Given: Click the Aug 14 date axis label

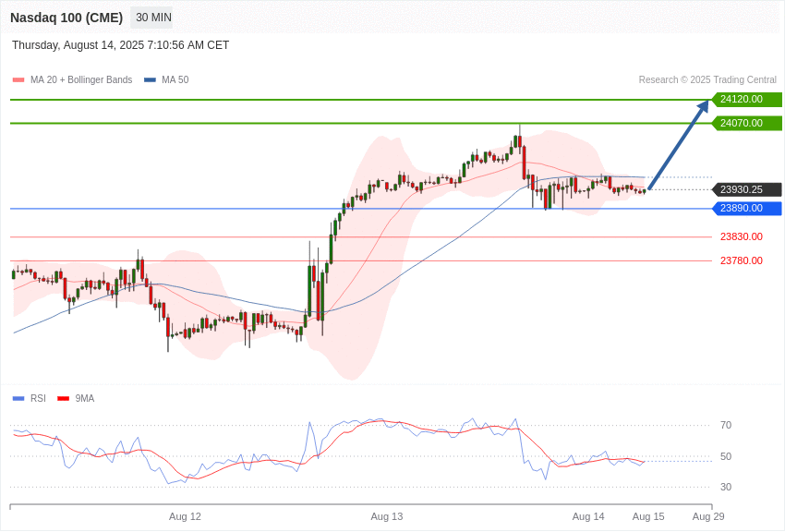Looking at the screenshot, I should coord(588,516).
